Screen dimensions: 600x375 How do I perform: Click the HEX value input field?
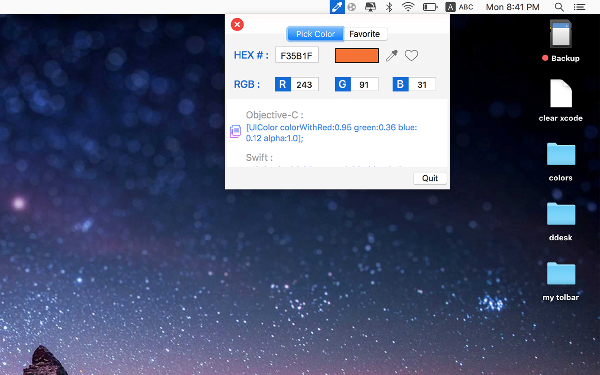pyautogui.click(x=297, y=55)
